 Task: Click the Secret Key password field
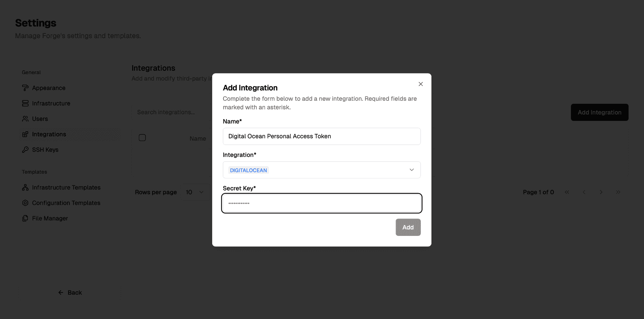coord(322,203)
